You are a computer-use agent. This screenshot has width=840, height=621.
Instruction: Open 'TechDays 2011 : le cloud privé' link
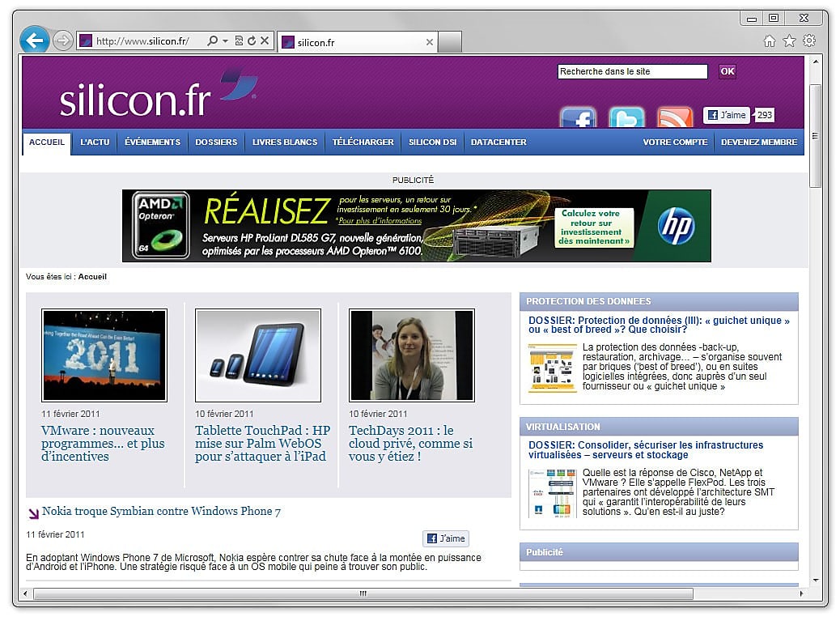pyautogui.click(x=411, y=444)
